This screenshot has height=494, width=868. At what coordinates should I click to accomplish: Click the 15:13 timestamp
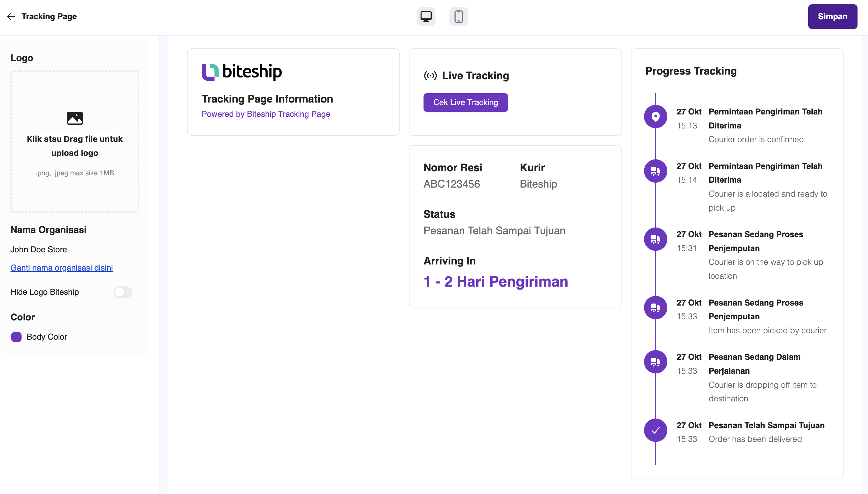(687, 126)
